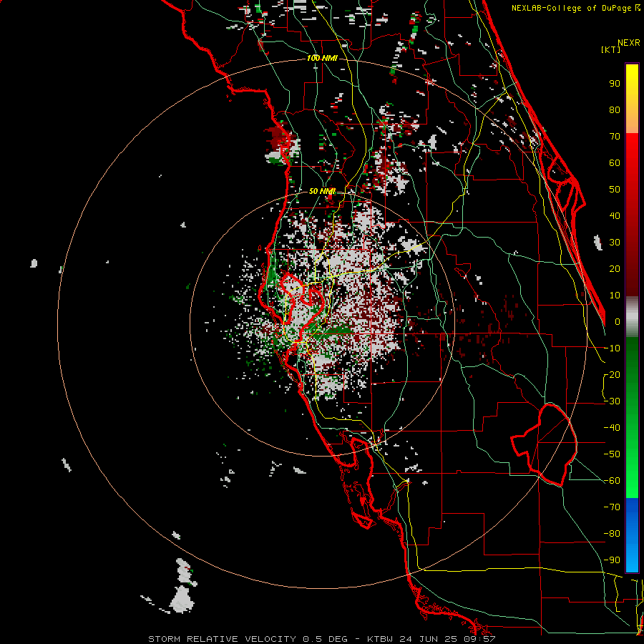This screenshot has width=644, height=644.
Task: Click the 20 value on velocity scale
Action: click(615, 269)
